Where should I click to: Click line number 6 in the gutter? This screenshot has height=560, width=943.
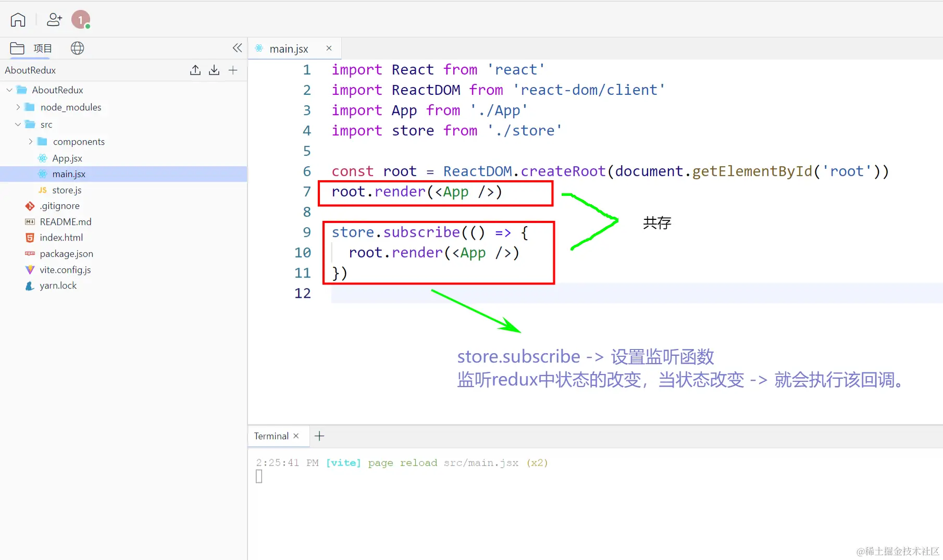307,171
